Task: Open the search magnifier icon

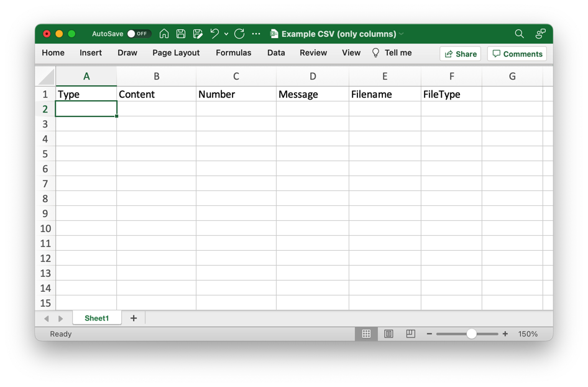Action: click(x=519, y=34)
